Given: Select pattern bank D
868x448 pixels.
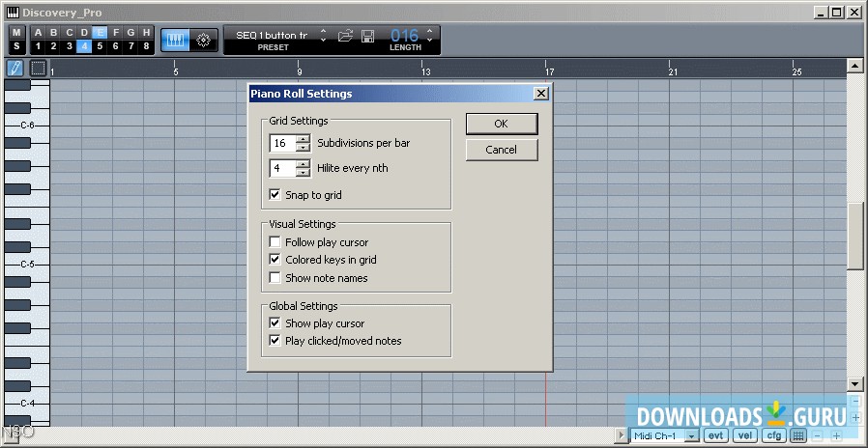Looking at the screenshot, I should (x=84, y=33).
